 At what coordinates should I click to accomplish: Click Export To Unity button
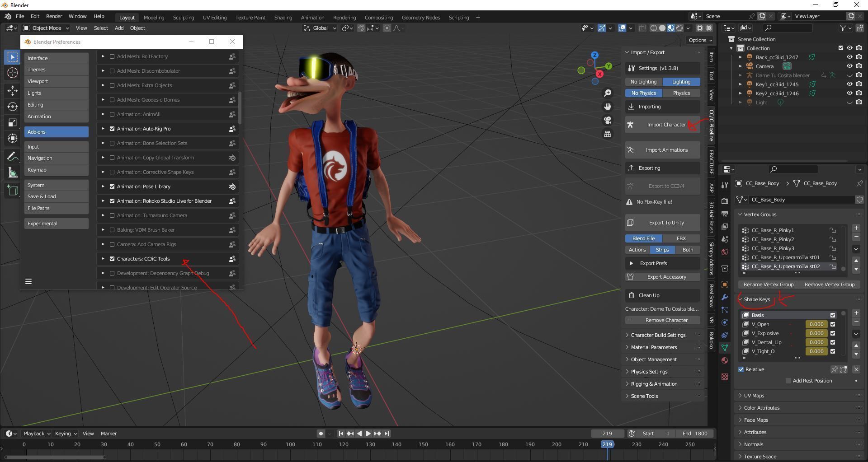(663, 223)
